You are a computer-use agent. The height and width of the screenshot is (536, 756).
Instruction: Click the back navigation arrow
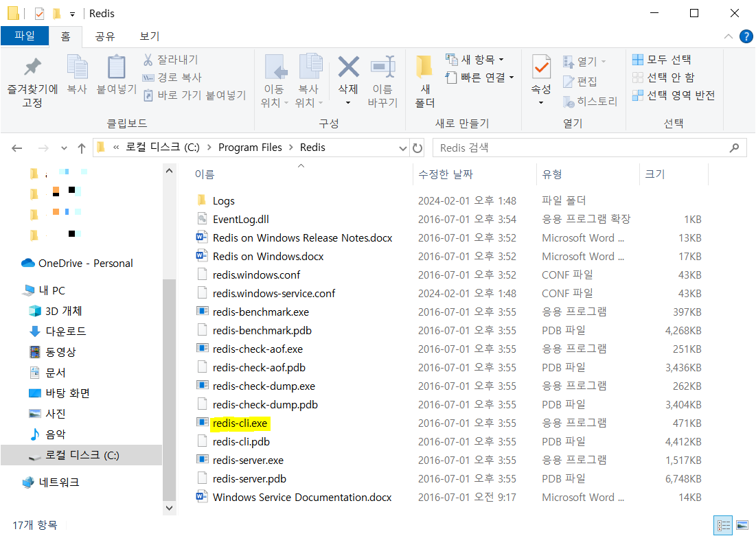click(x=17, y=148)
